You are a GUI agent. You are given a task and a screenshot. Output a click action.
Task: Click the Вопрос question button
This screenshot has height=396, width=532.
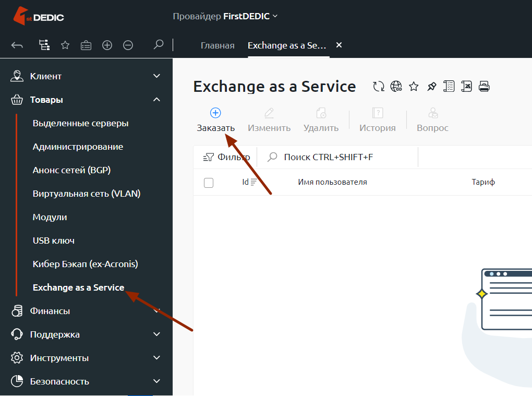coord(432,120)
